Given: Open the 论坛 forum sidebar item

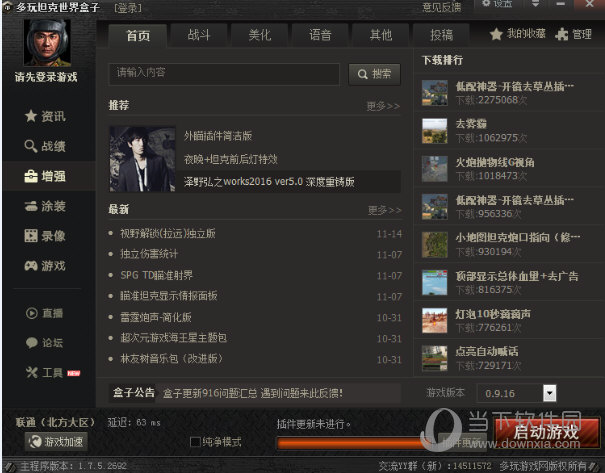Looking at the screenshot, I should click(x=46, y=342).
